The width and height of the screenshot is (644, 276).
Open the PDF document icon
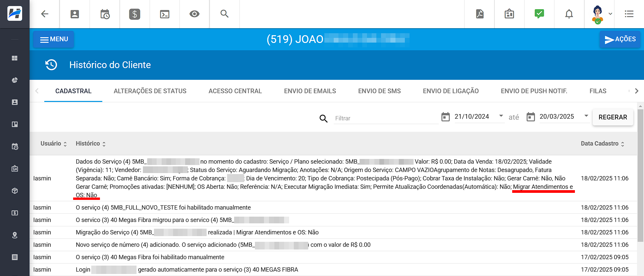coord(480,14)
